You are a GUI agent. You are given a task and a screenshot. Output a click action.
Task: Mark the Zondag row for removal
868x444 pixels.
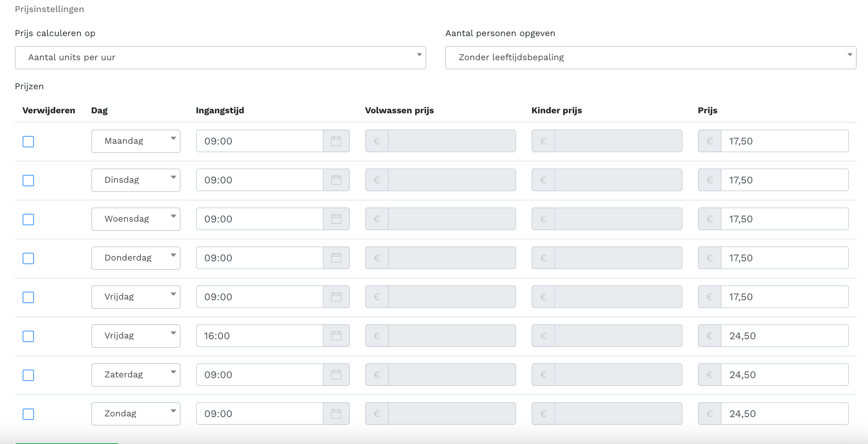tap(28, 414)
